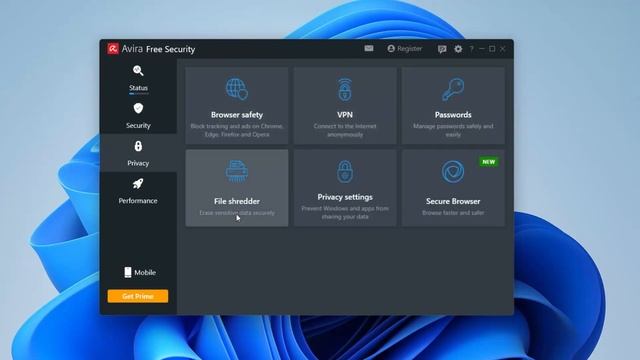Screen dimensions: 640x360
Task: Open the File shredder tile title
Action: pyautogui.click(x=237, y=201)
